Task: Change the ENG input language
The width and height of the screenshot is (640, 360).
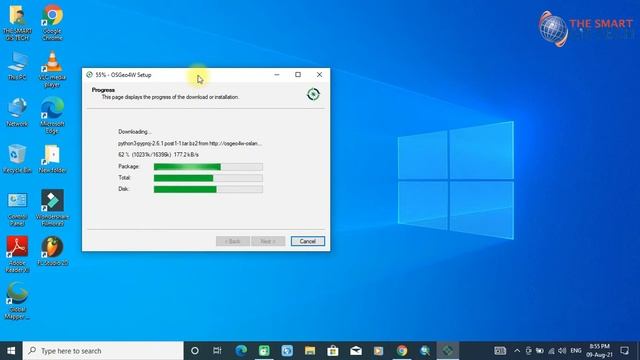Action: (576, 351)
